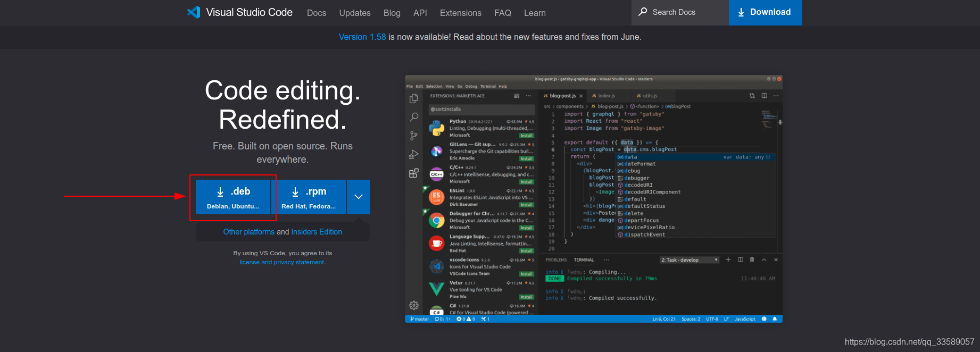Open the Version 1.58 announcement link
Viewport: 980px width, 352px height.
362,37
